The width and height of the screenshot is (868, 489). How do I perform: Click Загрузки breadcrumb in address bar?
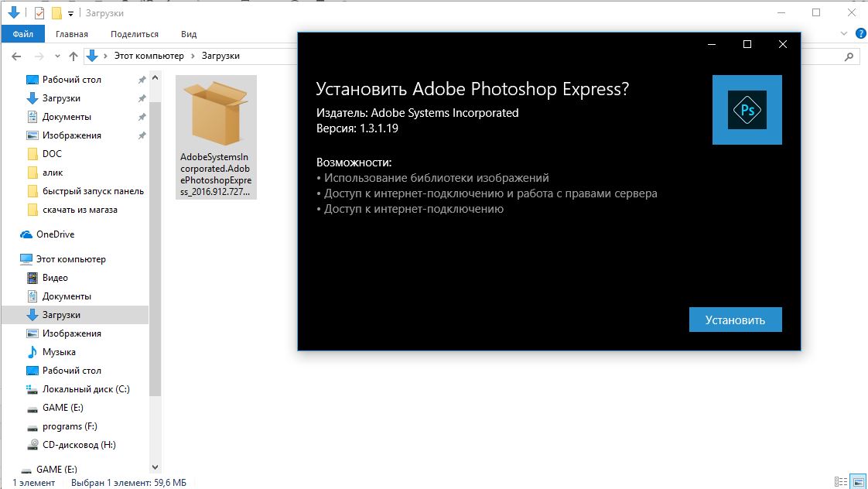tap(220, 56)
